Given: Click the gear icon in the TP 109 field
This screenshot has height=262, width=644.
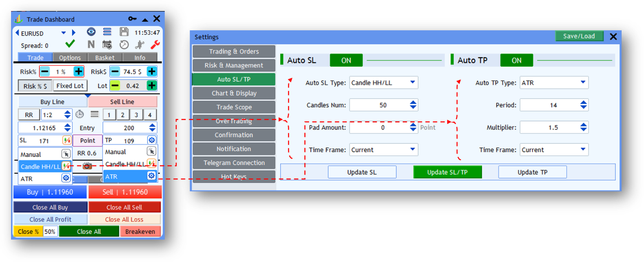Looking at the screenshot, I should [x=152, y=140].
